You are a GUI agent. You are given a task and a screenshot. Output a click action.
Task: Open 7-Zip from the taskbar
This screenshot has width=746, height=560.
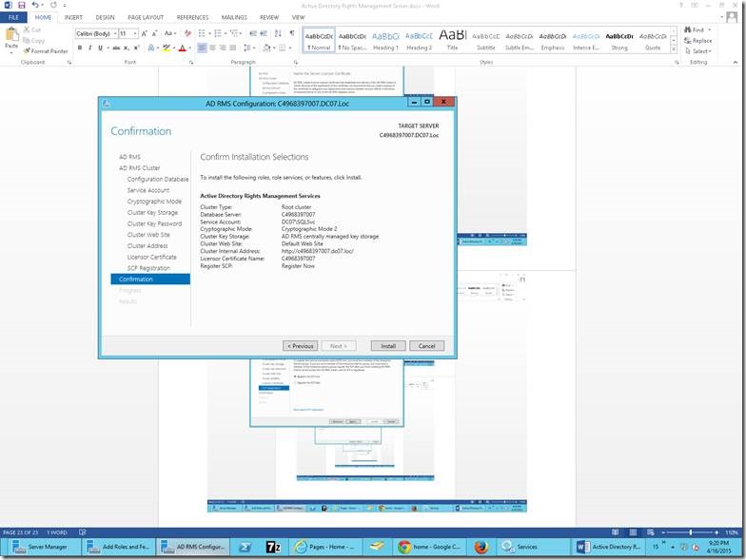point(273,547)
